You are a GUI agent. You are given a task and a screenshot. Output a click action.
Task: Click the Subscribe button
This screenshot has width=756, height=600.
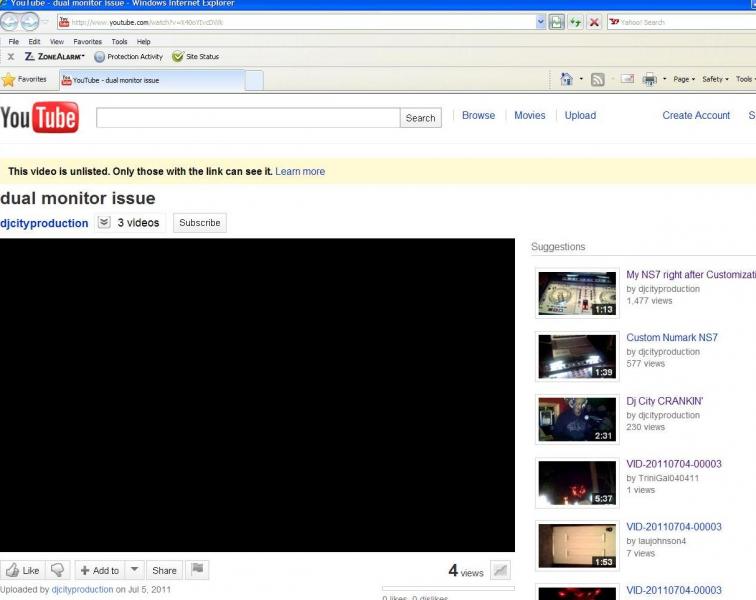pos(200,223)
